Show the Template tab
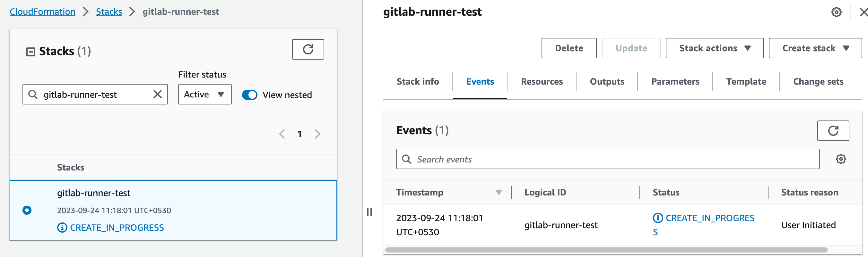Viewport: 868px width, 257px height. pyautogui.click(x=746, y=81)
